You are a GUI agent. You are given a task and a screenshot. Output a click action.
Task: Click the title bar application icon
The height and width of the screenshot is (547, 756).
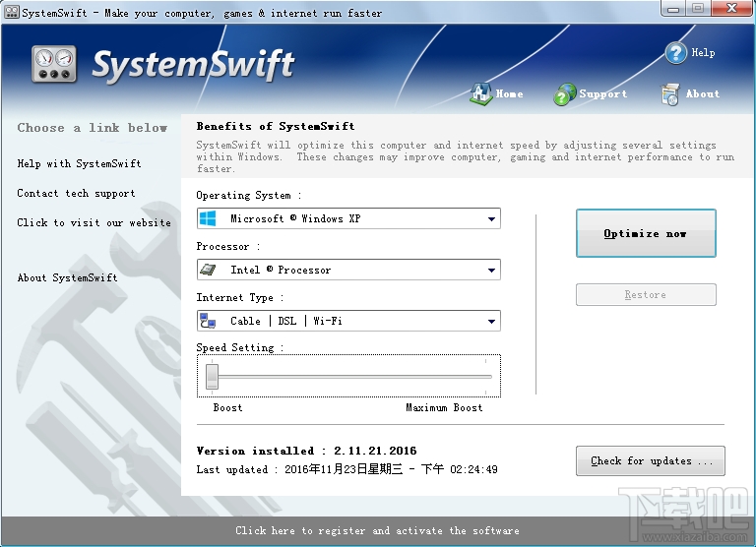(x=12, y=12)
